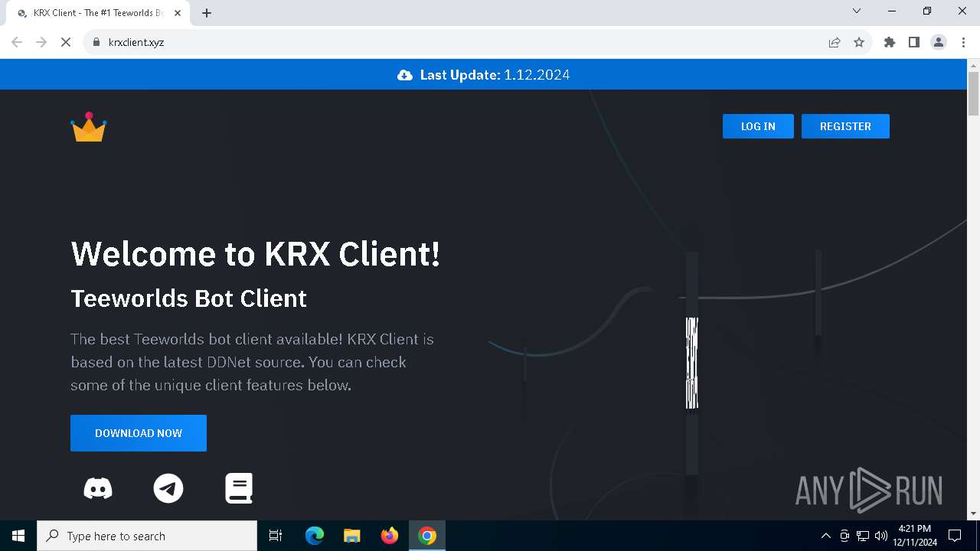
Task: Click the KRX crown logo
Action: coord(89,127)
